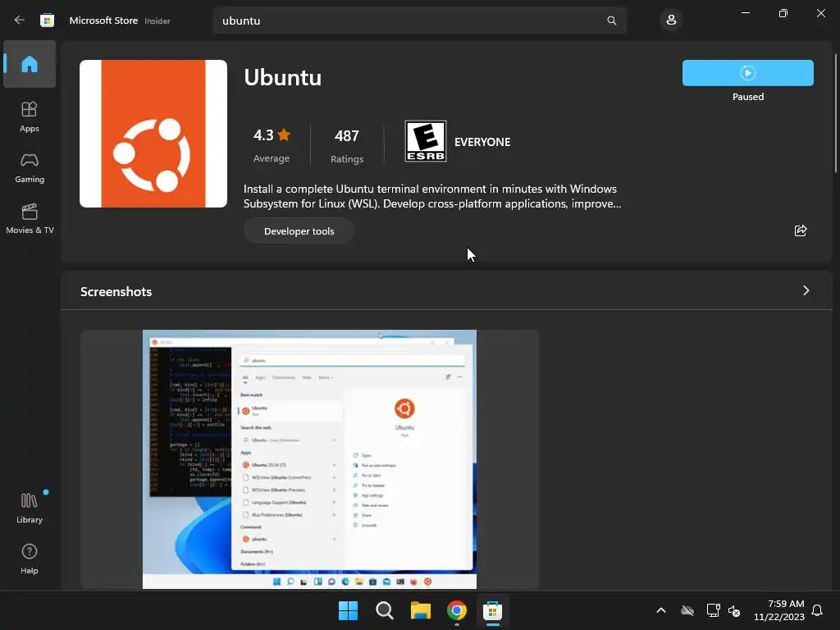Open the Home tab in sidebar
Viewport: 840px width, 630px height.
(x=30, y=64)
